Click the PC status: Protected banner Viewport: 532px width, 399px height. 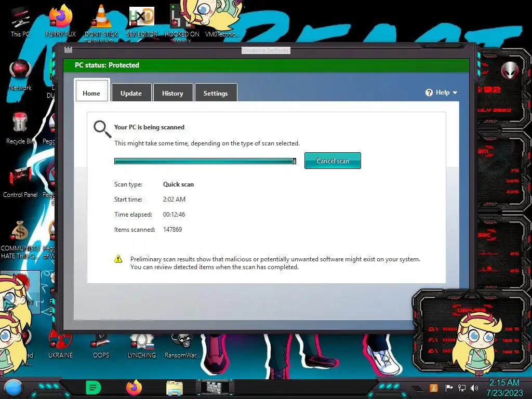tap(266, 65)
